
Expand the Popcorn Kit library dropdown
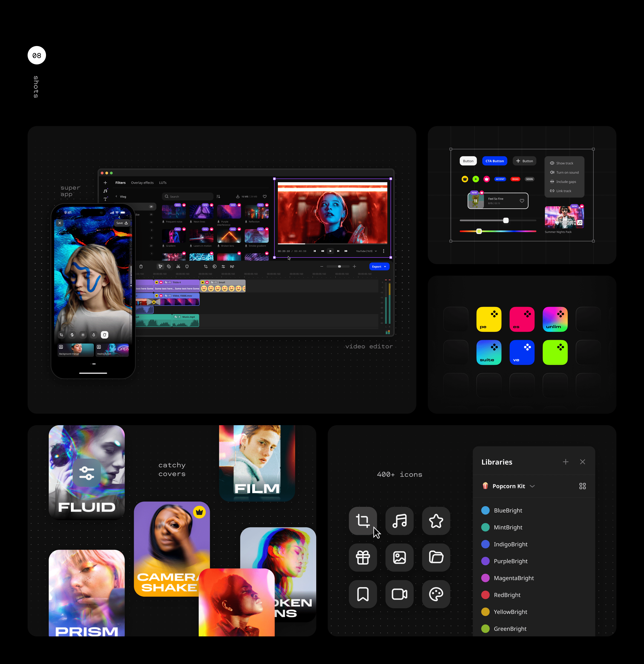532,486
